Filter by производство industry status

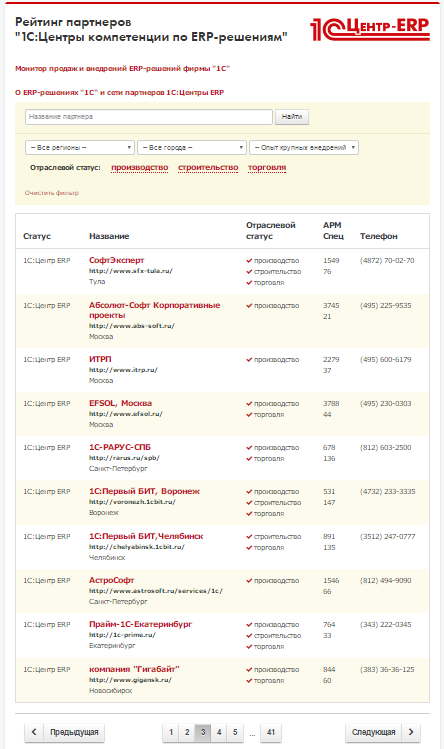[x=140, y=168]
